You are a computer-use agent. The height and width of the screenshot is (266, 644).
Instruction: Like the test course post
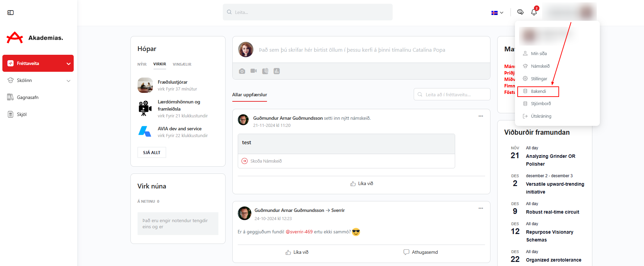tap(361, 184)
